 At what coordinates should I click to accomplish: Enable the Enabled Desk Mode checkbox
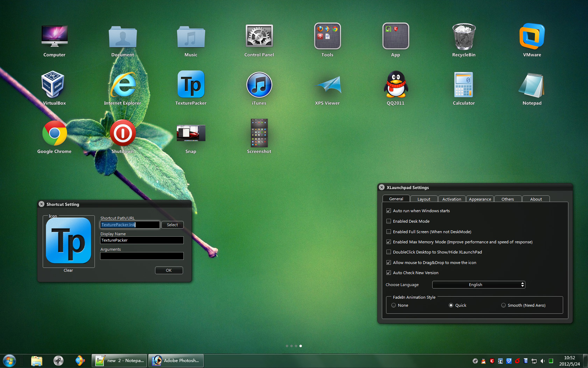point(388,221)
